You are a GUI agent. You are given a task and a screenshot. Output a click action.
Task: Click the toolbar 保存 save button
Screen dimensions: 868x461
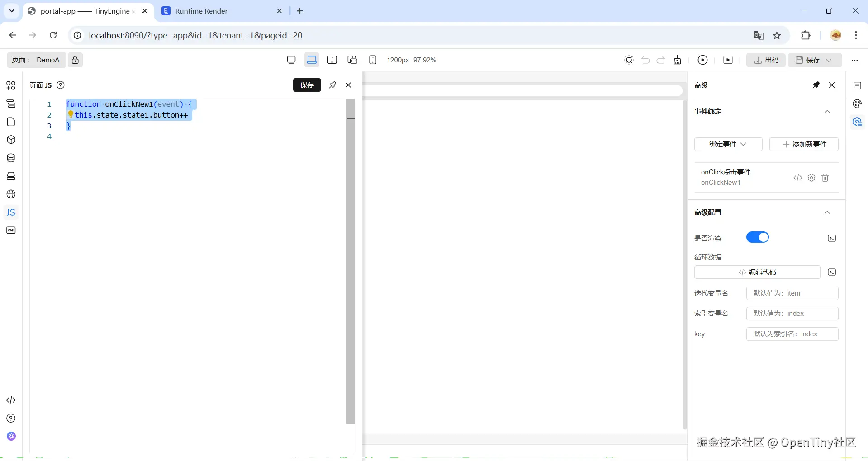coord(808,60)
